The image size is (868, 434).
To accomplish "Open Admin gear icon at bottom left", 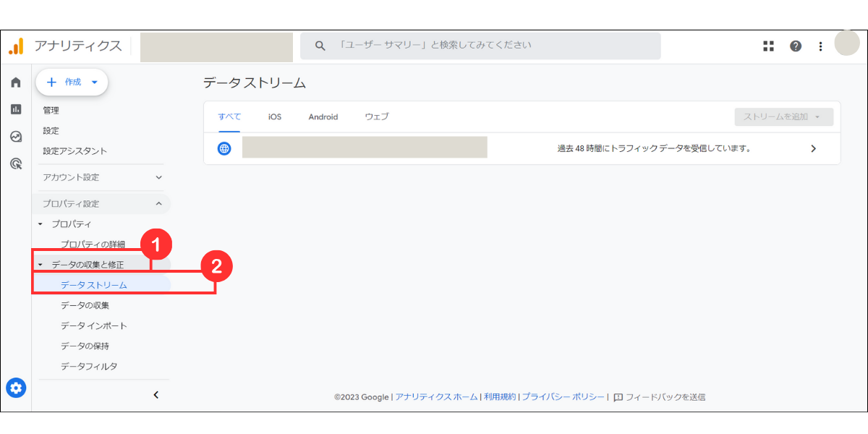I will (x=16, y=388).
